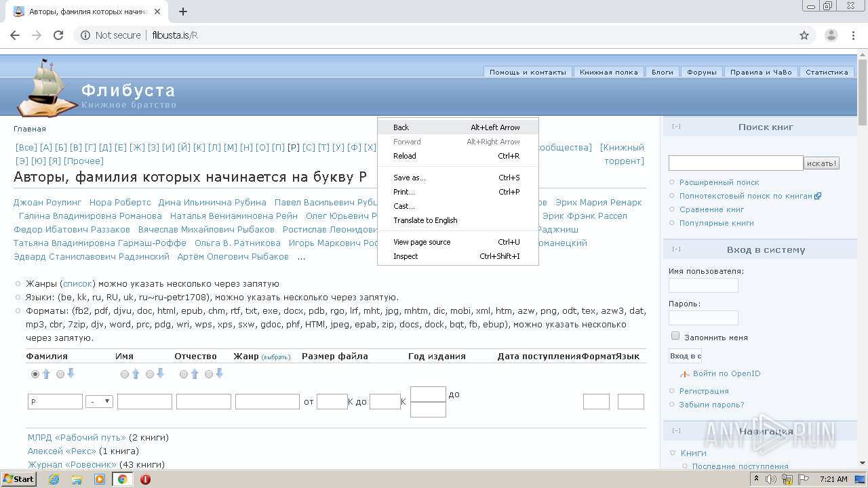This screenshot has width=868, height=488.
Task: Switch to Chrome taskbar icon
Action: [x=123, y=479]
